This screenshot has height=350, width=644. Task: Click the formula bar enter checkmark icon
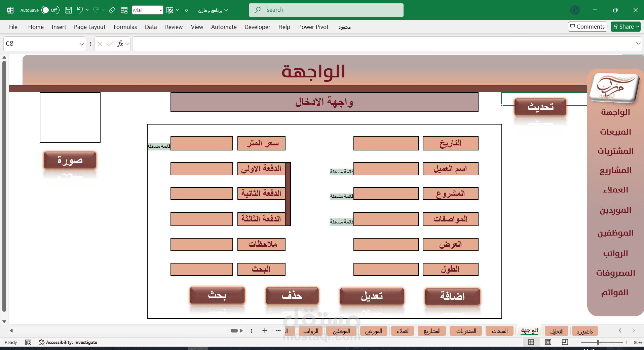click(110, 44)
